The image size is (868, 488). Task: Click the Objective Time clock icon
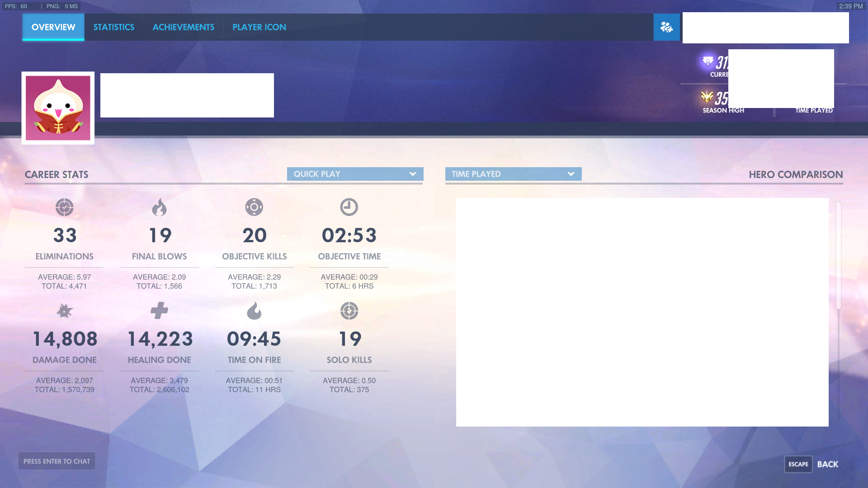coord(349,207)
